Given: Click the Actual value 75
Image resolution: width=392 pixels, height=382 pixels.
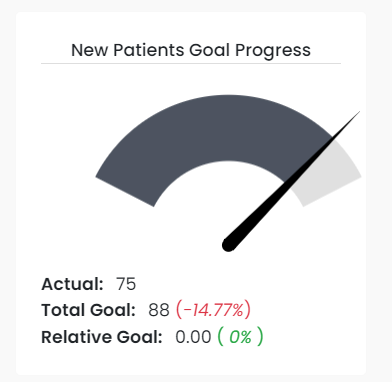Looking at the screenshot, I should coord(126,284).
